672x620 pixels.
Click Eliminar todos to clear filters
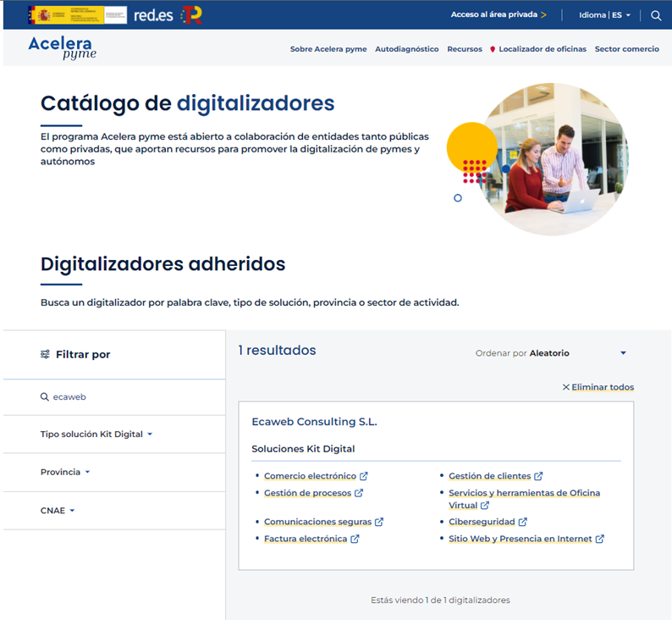coord(603,387)
